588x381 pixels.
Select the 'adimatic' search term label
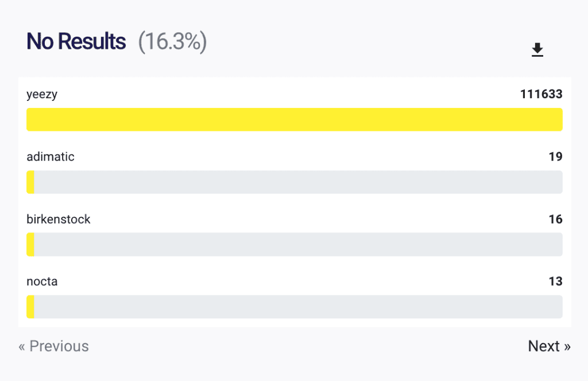point(51,157)
